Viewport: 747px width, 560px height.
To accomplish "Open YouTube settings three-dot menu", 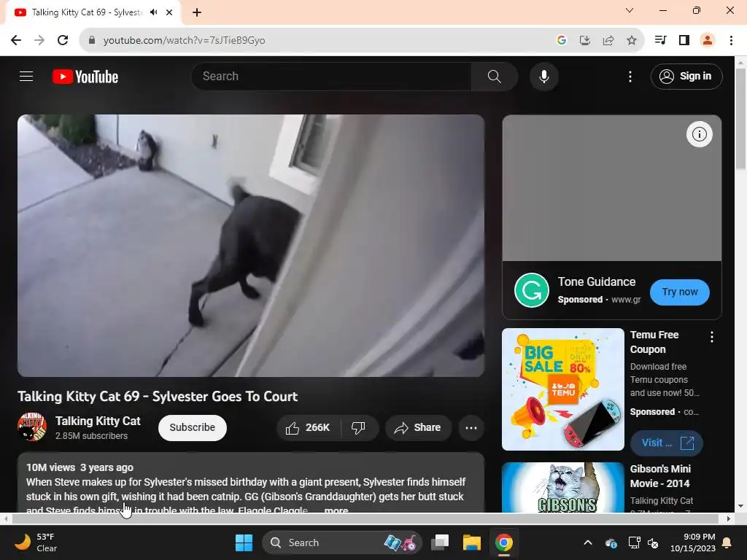I will click(630, 76).
